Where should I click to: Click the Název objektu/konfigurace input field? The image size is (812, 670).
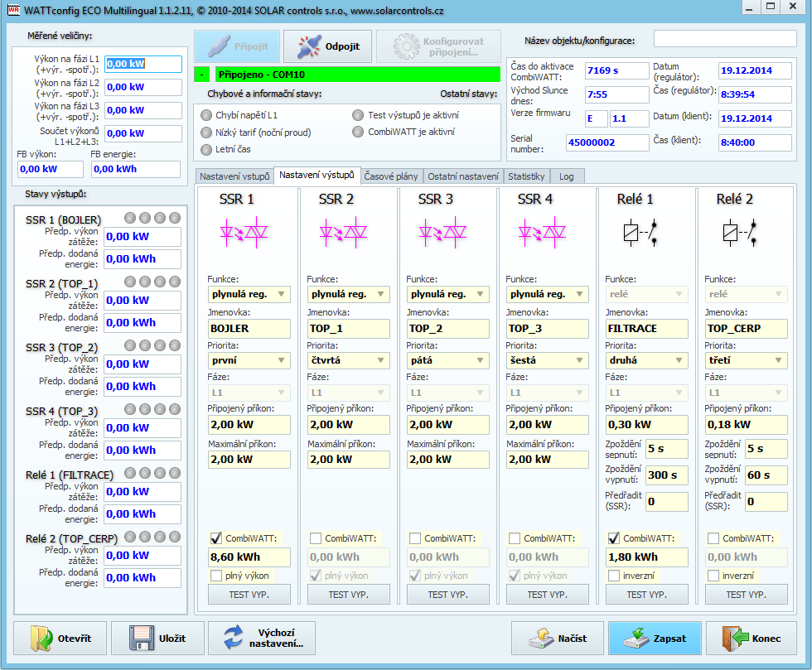(725, 39)
